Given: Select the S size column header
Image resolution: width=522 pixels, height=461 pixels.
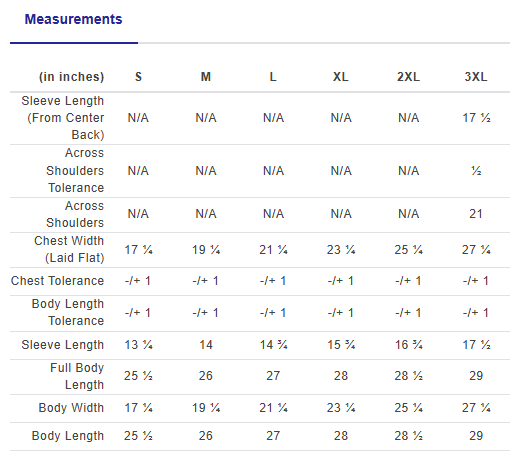Looking at the screenshot, I should 138,77.
